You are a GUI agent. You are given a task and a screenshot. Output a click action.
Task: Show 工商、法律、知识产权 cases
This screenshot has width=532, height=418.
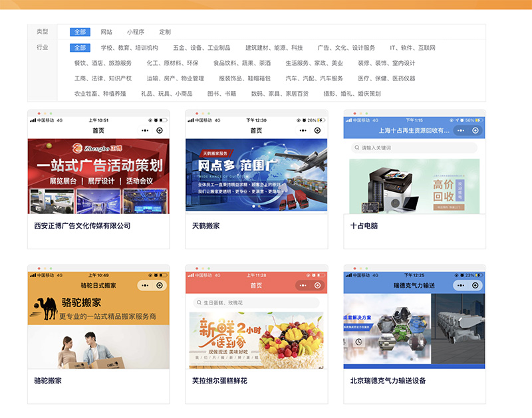pyautogui.click(x=103, y=78)
